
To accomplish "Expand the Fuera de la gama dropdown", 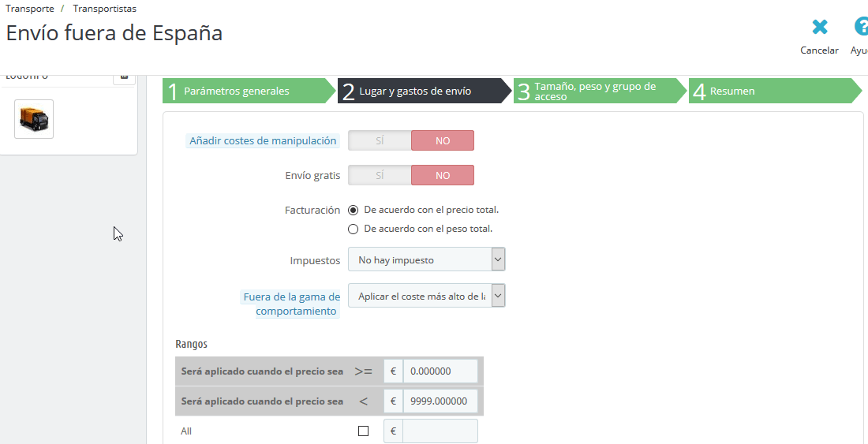I will pyautogui.click(x=426, y=296).
